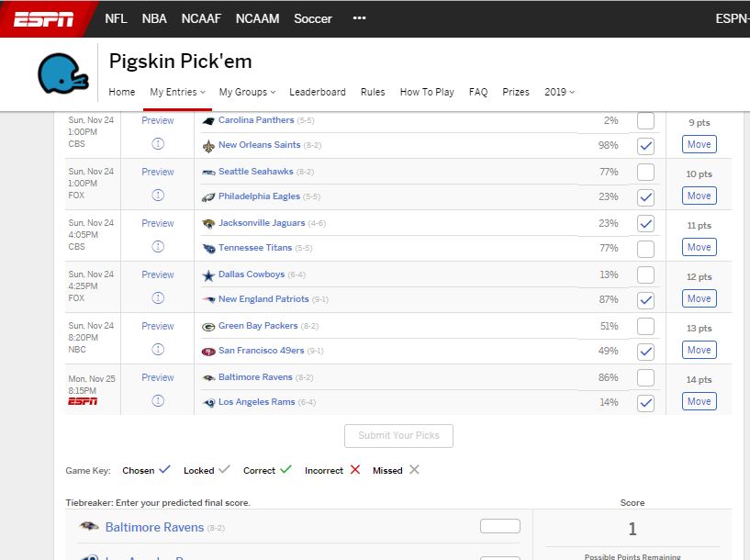Open the more sports ellipsis menu

(359, 18)
